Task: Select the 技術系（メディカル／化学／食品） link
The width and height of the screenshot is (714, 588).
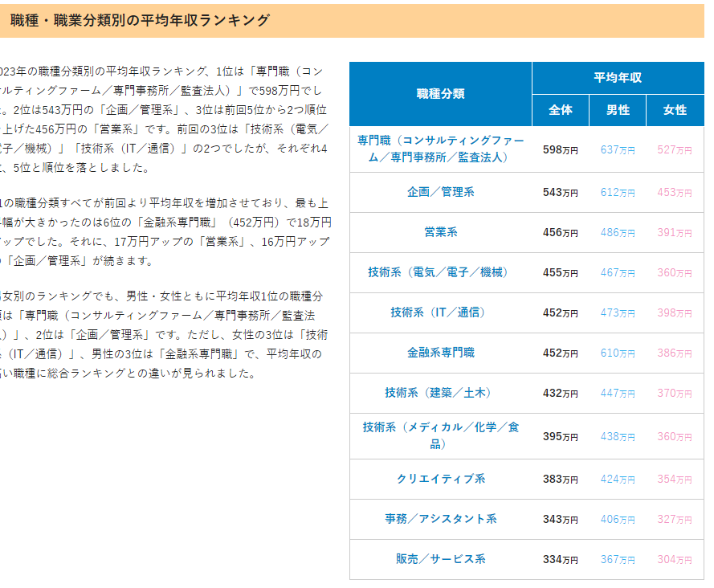Action: click(x=440, y=435)
